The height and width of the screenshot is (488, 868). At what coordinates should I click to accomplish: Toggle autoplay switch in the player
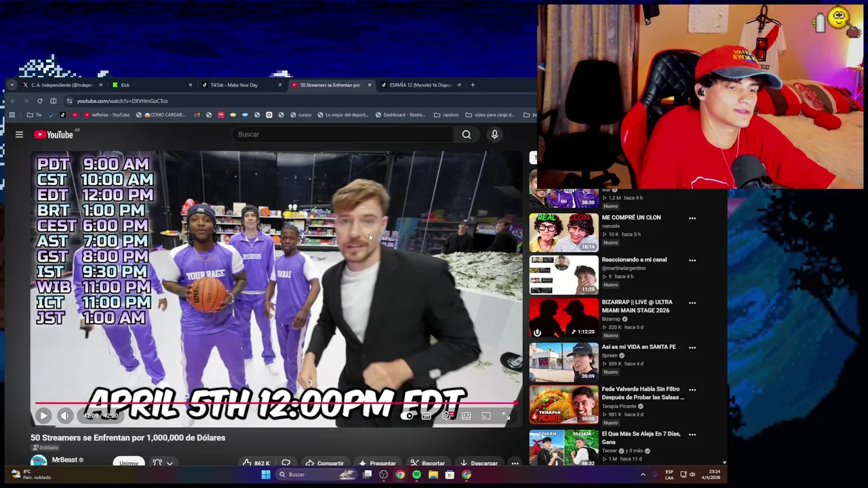click(x=407, y=415)
